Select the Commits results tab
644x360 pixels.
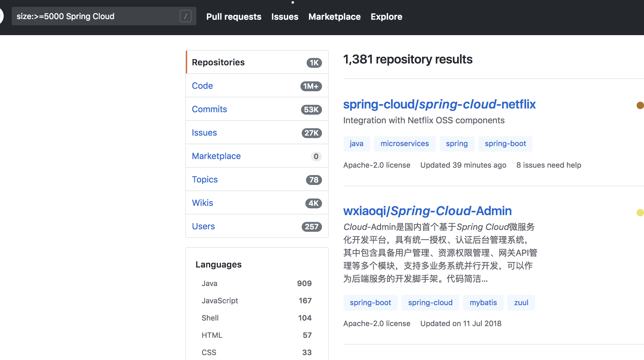click(209, 109)
